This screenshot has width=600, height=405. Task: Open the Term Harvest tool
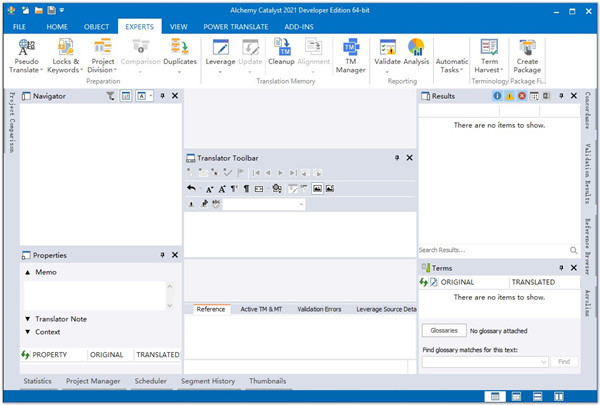[489, 56]
